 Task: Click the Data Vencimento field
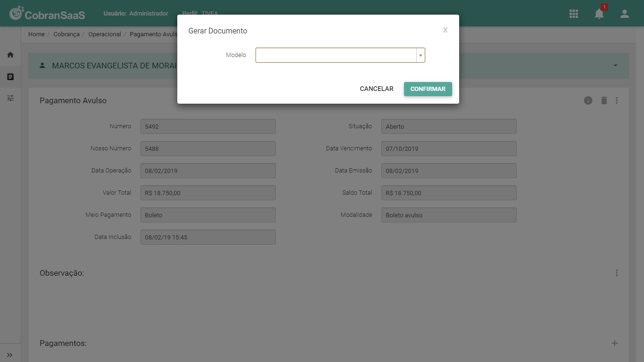(449, 148)
